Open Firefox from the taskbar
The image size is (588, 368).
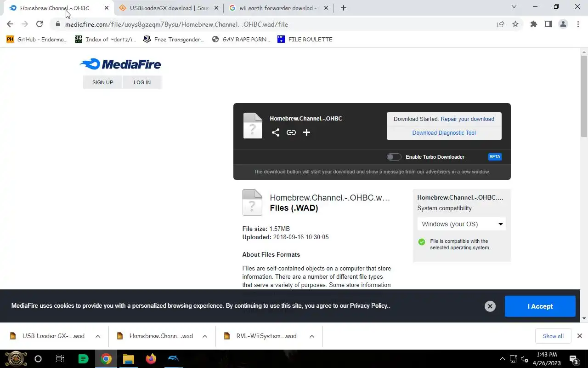[x=151, y=359]
